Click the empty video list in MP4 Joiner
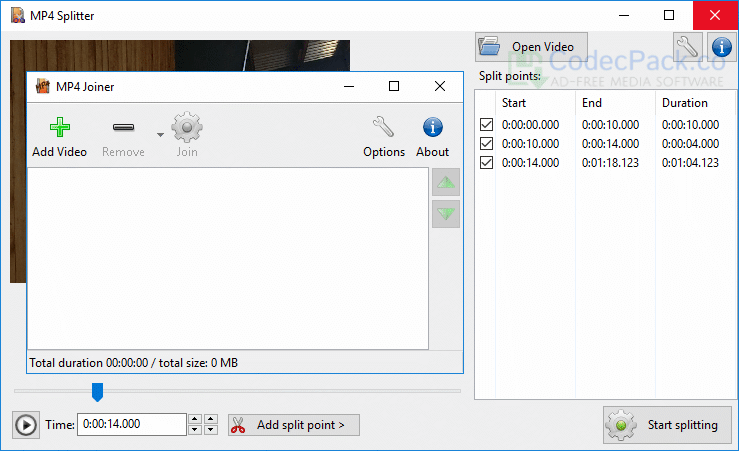This screenshot has height=451, width=739. (x=228, y=258)
